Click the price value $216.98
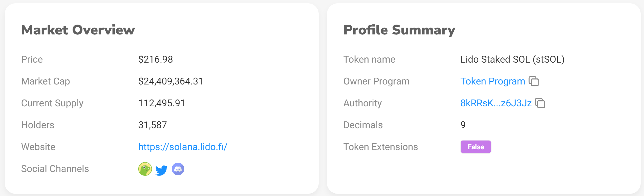The height and width of the screenshot is (196, 644). 156,59
